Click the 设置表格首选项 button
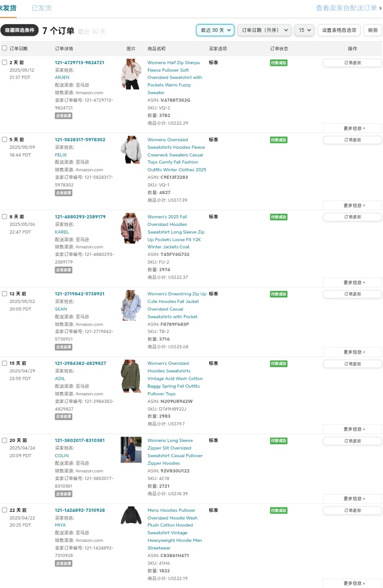Viewport: 383px width, 588px height. (338, 29)
